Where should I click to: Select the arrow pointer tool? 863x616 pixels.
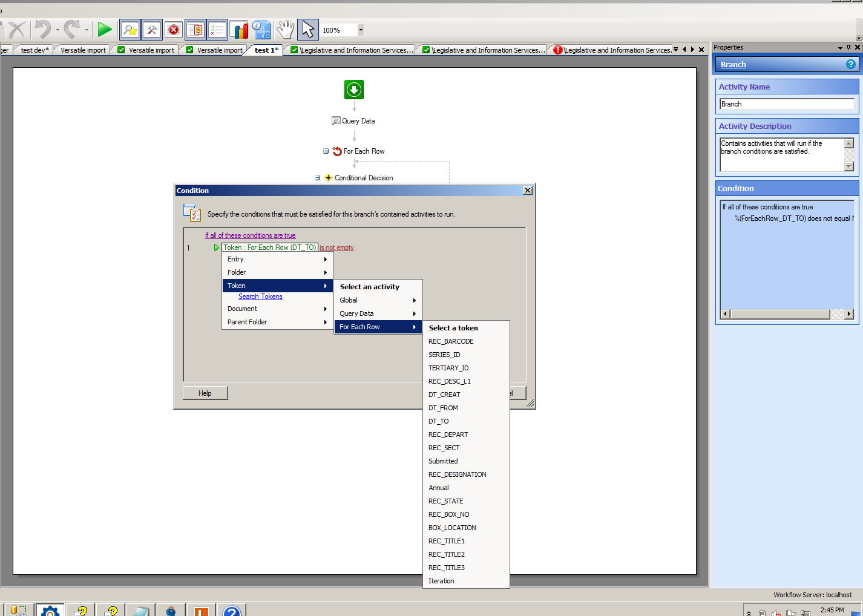[x=308, y=30]
